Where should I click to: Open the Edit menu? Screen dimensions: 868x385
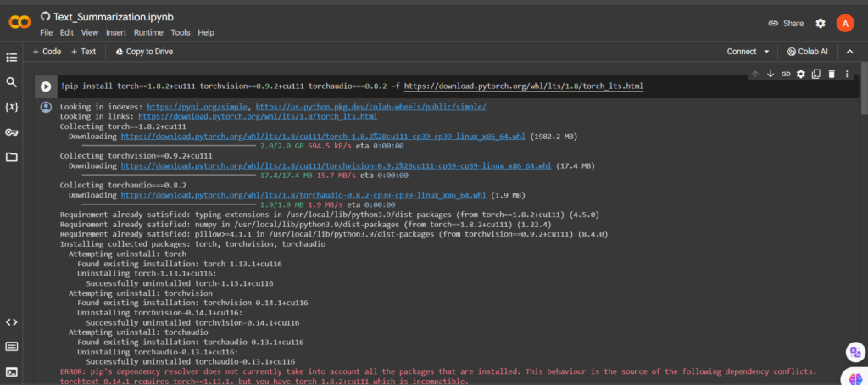pyautogui.click(x=67, y=33)
